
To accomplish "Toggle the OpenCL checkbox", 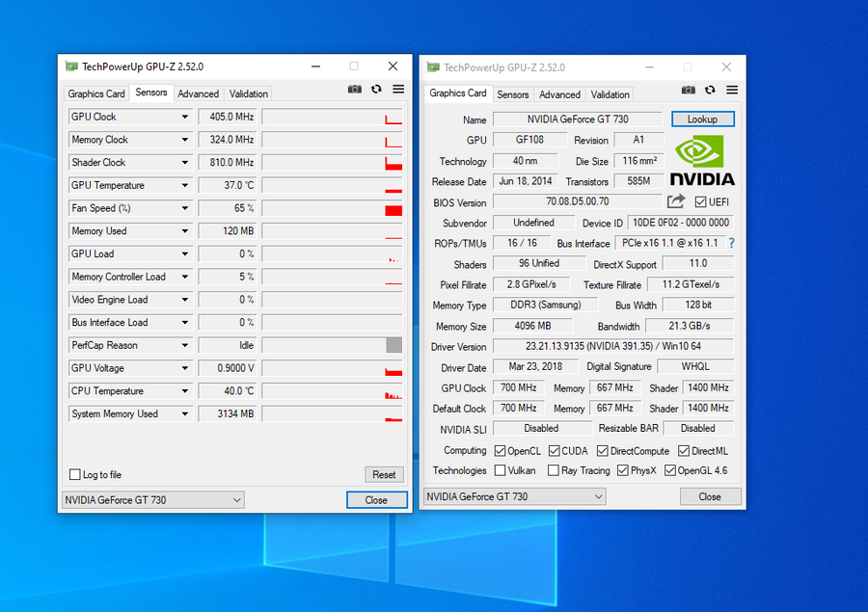I will 500,451.
